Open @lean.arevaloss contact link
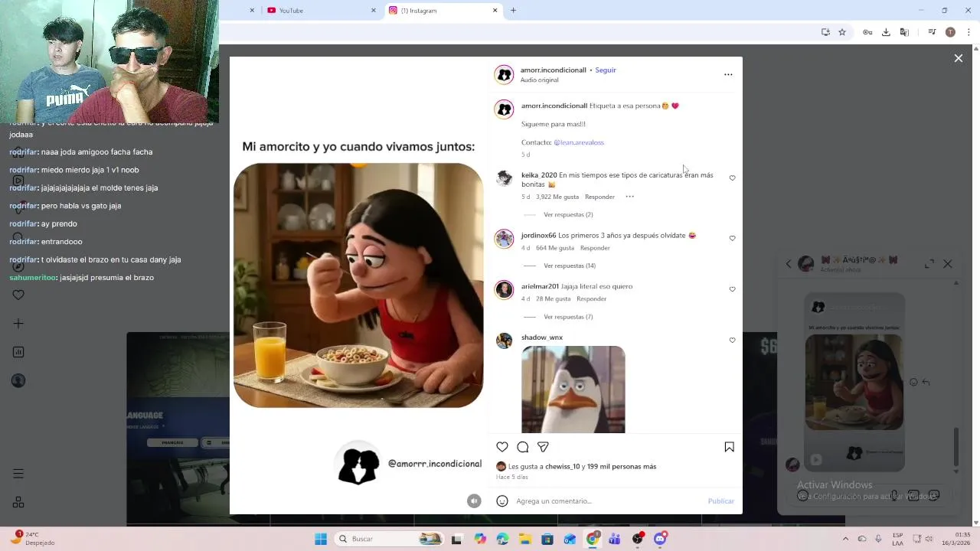This screenshot has height=551, width=980. pyautogui.click(x=579, y=142)
